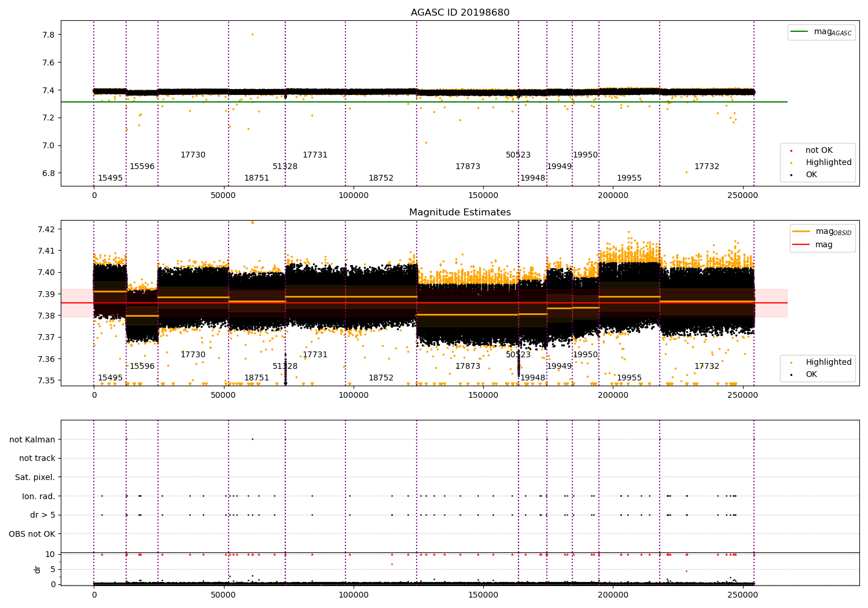
Task: Click the 7.35 y-axis tick label
Action: click(46, 380)
